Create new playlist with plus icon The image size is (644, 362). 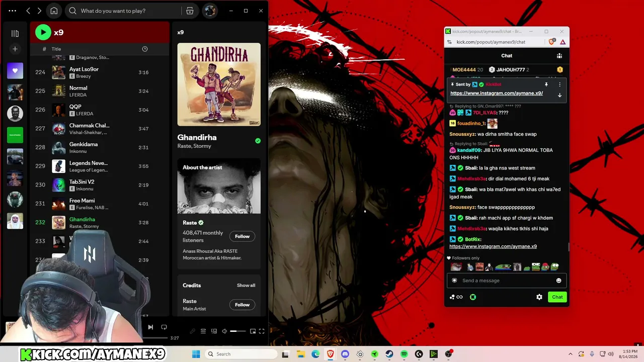click(15, 49)
